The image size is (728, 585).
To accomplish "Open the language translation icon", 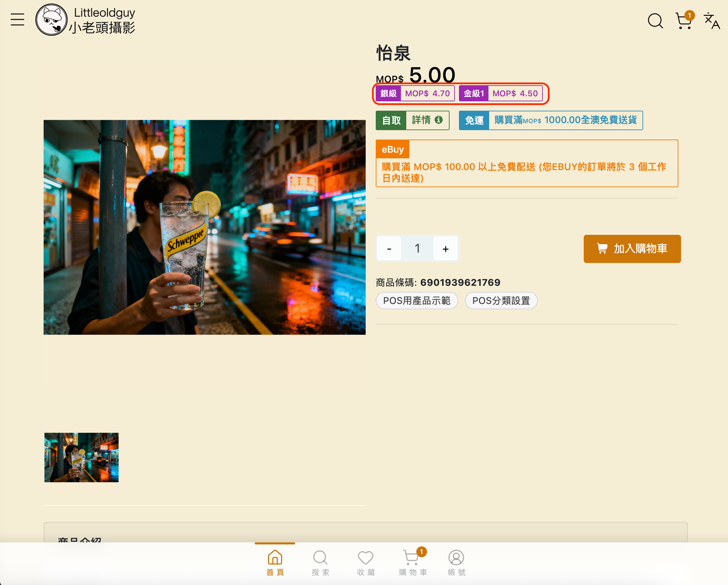I will [712, 21].
